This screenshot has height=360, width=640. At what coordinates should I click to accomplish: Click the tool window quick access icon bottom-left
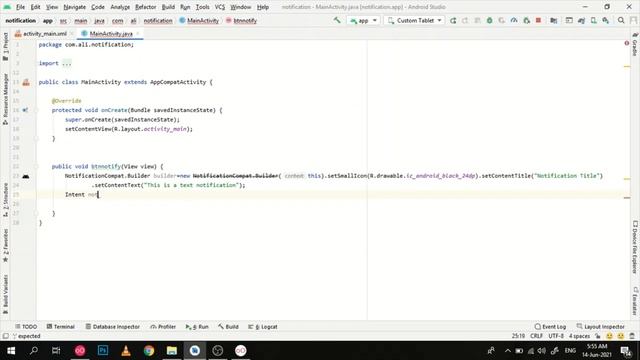click(5, 336)
